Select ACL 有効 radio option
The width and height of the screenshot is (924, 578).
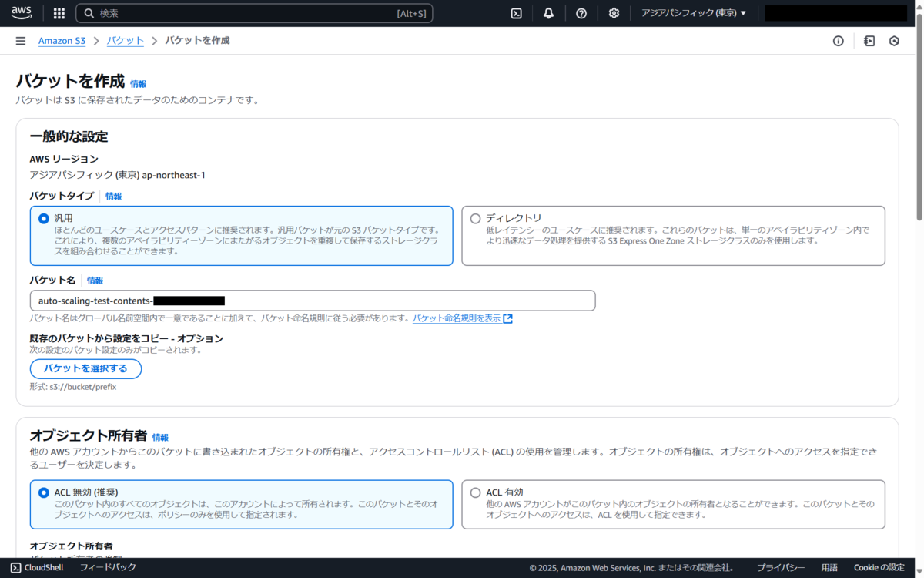click(x=475, y=492)
